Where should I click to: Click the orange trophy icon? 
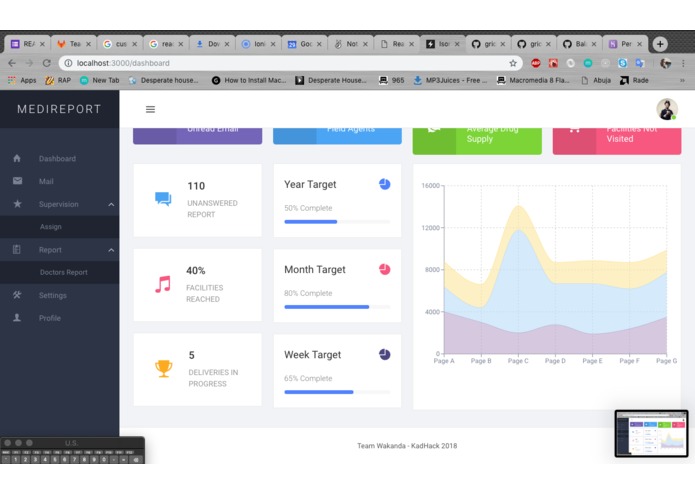(164, 369)
